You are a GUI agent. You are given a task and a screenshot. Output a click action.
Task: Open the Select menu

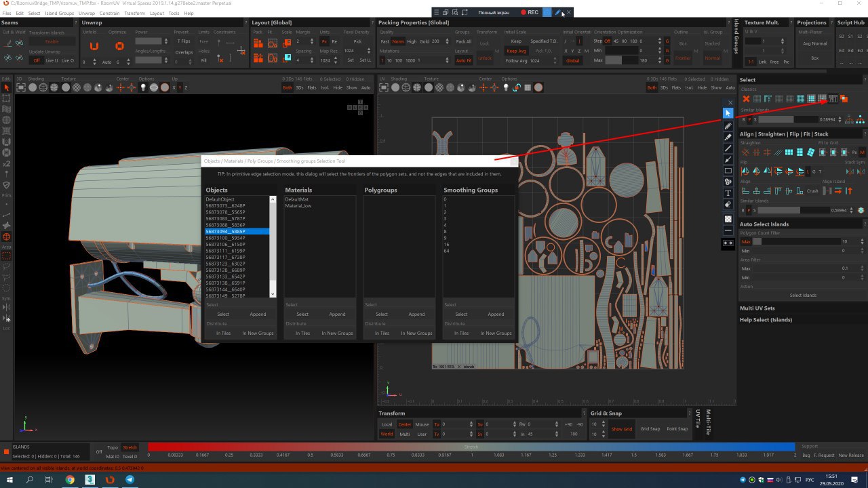(x=34, y=13)
